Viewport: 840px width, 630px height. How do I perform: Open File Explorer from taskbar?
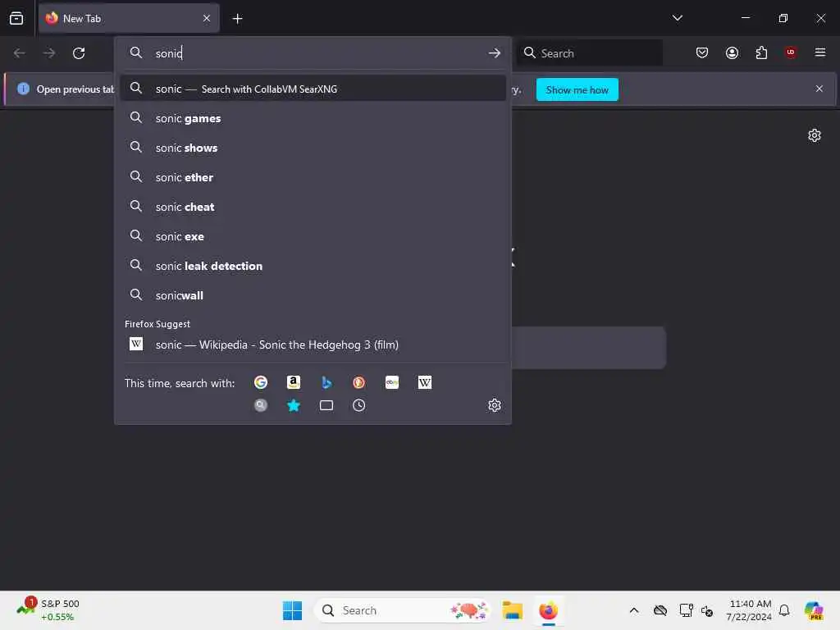tap(512, 610)
